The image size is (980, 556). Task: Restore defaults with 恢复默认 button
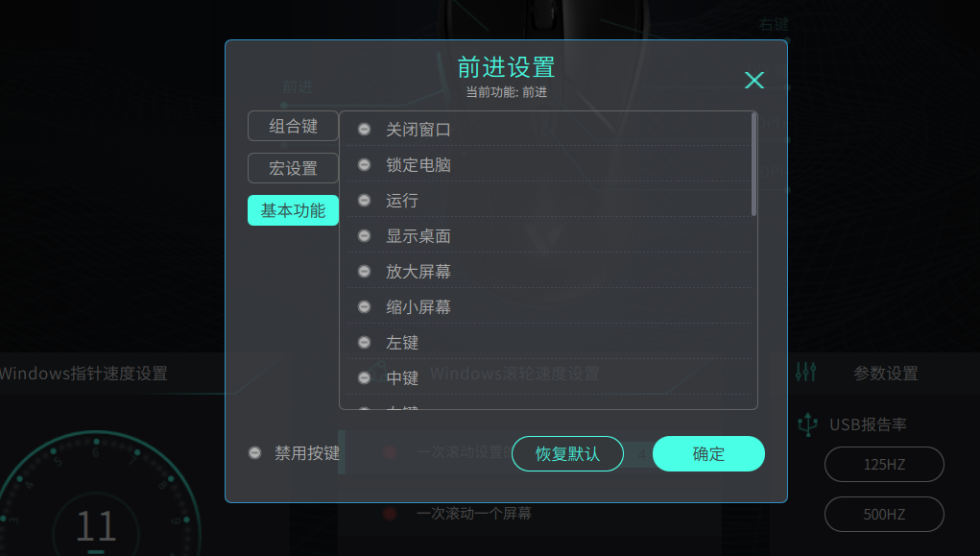click(567, 453)
